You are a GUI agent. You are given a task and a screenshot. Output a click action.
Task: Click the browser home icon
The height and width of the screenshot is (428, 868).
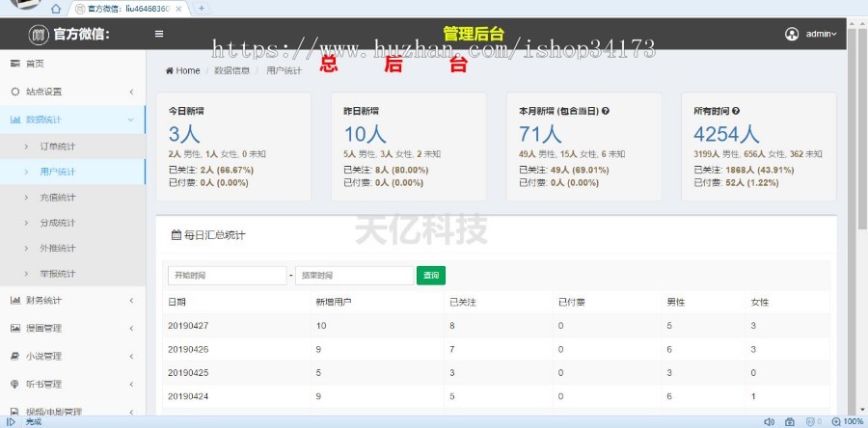point(55,9)
